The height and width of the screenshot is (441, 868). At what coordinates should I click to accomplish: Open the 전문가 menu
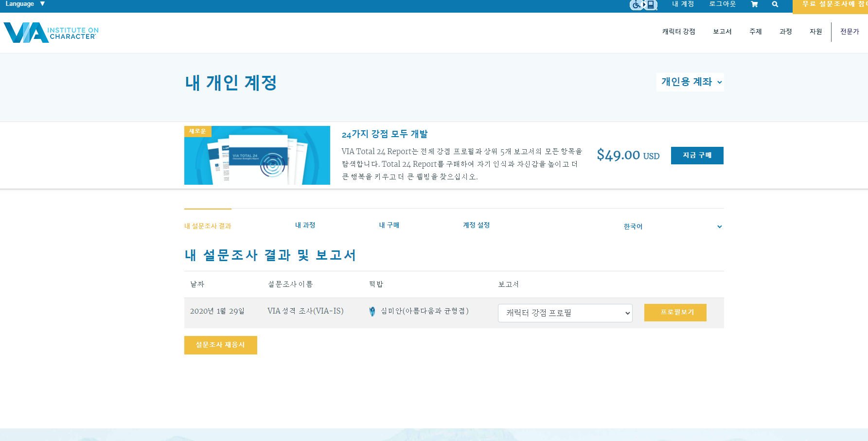[850, 32]
